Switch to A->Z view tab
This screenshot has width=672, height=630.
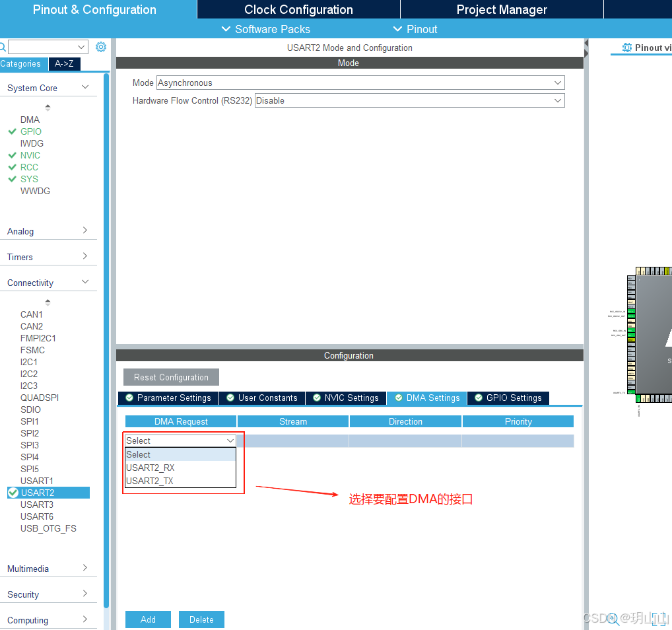(x=64, y=64)
